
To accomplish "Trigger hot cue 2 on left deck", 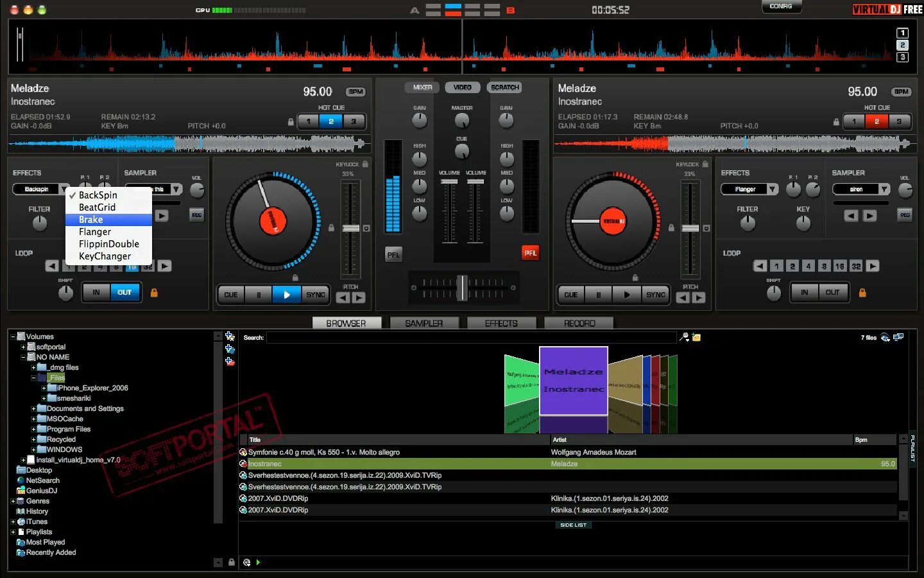I will [x=331, y=121].
